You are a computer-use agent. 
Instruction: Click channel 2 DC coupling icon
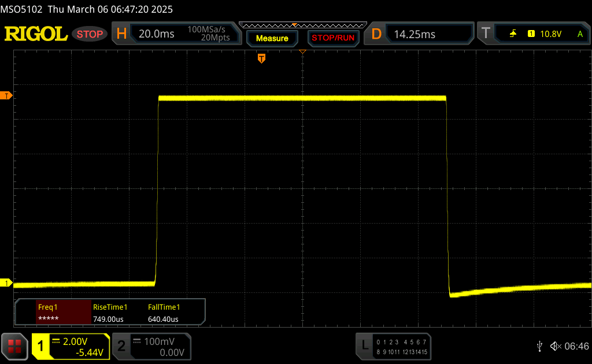[x=136, y=341]
